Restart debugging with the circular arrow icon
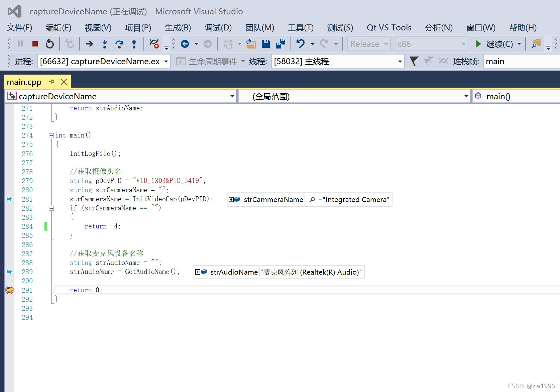The width and height of the screenshot is (560, 392). point(50,44)
